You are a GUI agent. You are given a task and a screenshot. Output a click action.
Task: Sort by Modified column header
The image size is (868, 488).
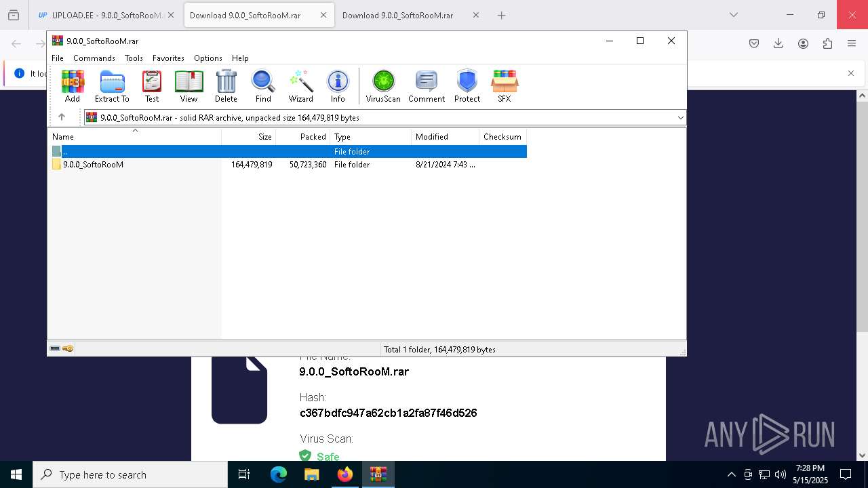coord(446,136)
